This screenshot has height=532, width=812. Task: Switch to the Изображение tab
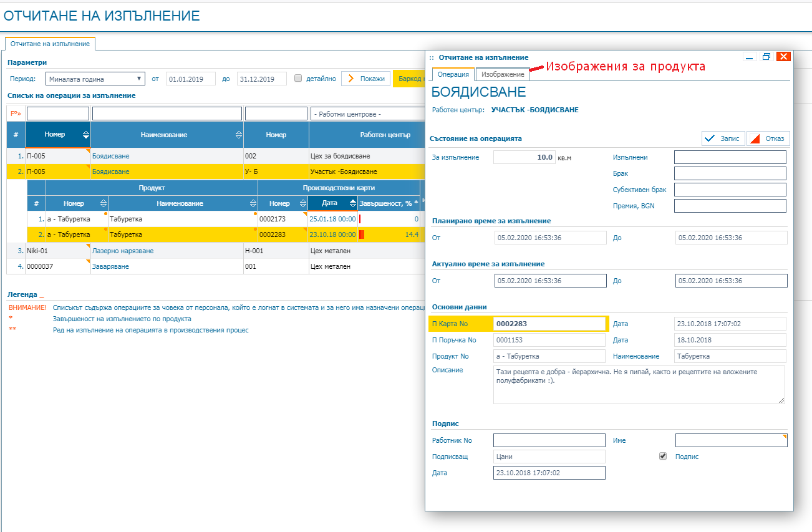click(x=503, y=74)
